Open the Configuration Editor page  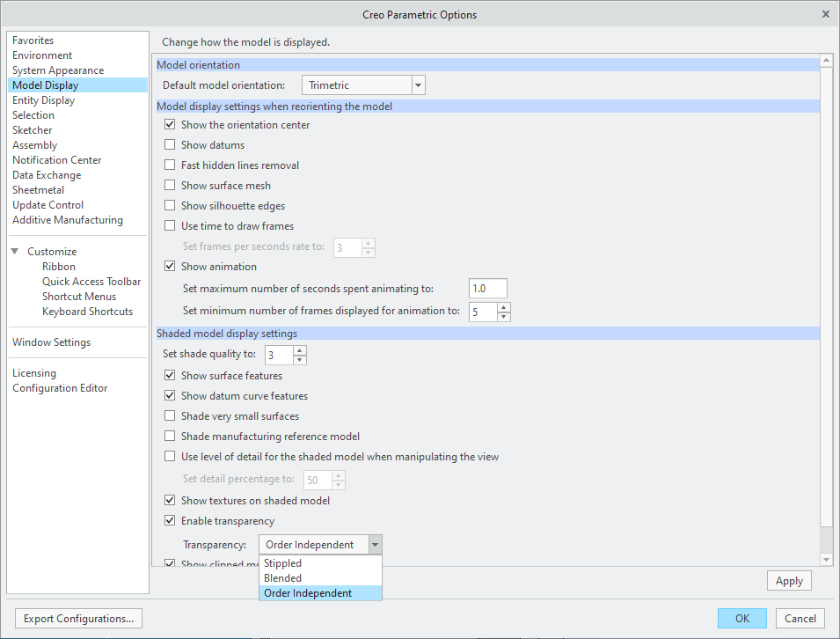click(x=60, y=388)
